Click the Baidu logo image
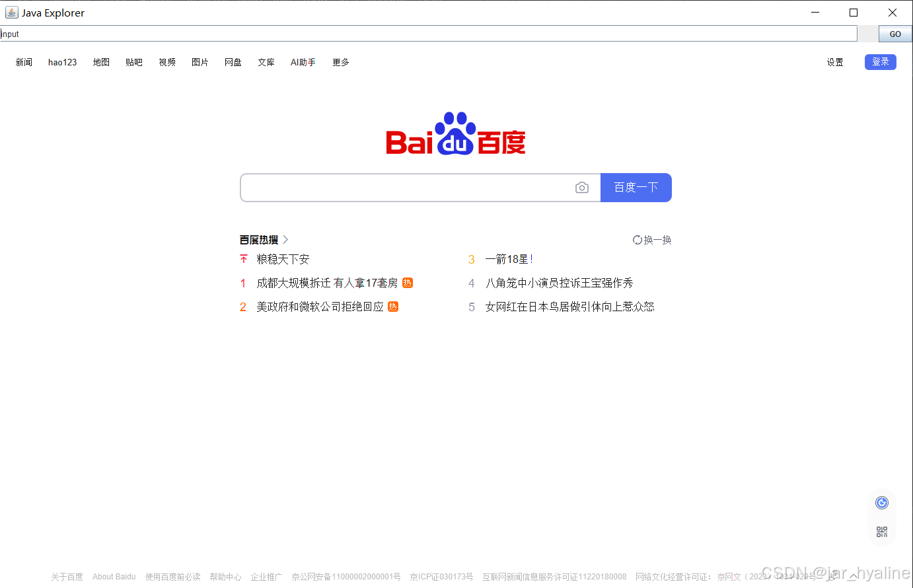Viewport: 913px width, 588px height. pyautogui.click(x=456, y=133)
